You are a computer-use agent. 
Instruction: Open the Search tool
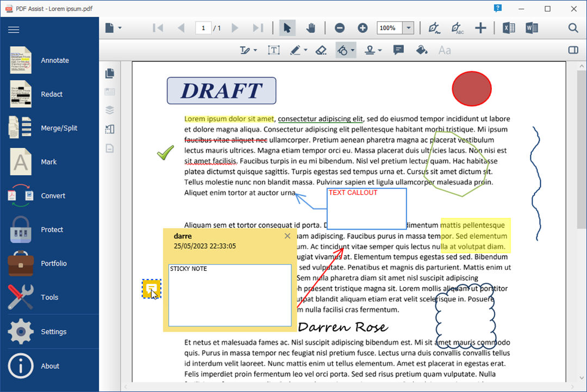click(x=573, y=28)
